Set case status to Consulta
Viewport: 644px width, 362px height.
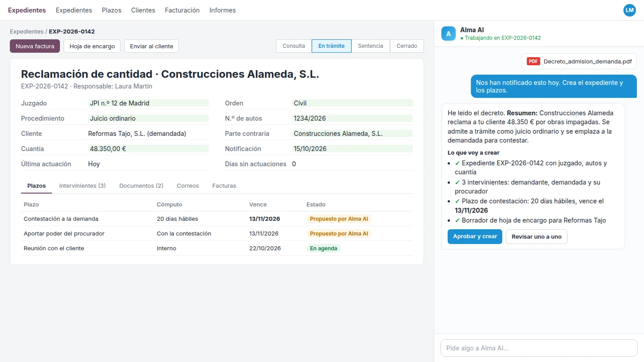tap(294, 46)
